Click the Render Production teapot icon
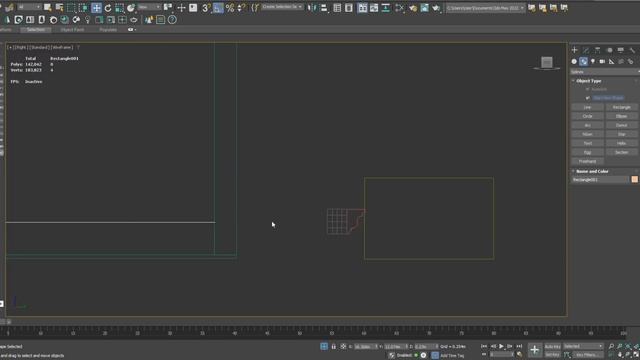Screen dimensions: 640x360 [x=436, y=8]
